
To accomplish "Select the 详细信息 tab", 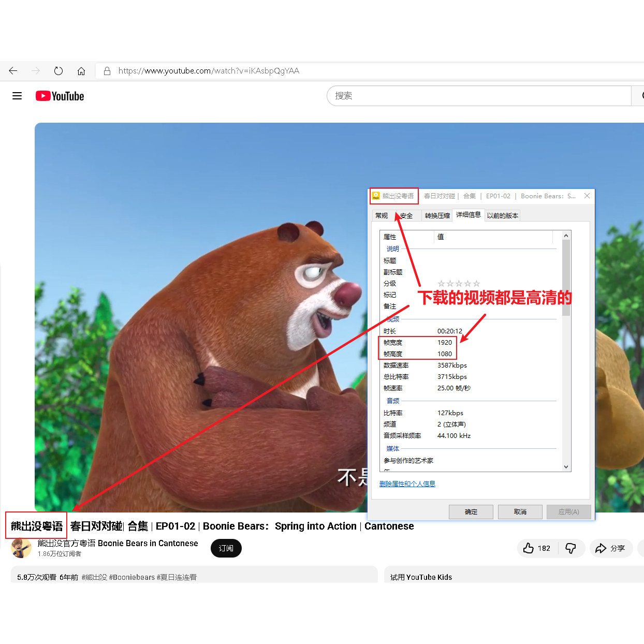I will click(x=469, y=214).
